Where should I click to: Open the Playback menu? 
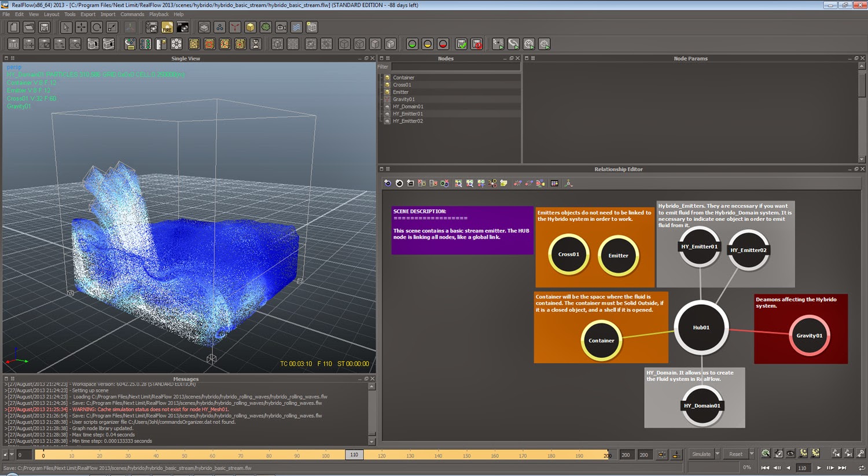159,14
